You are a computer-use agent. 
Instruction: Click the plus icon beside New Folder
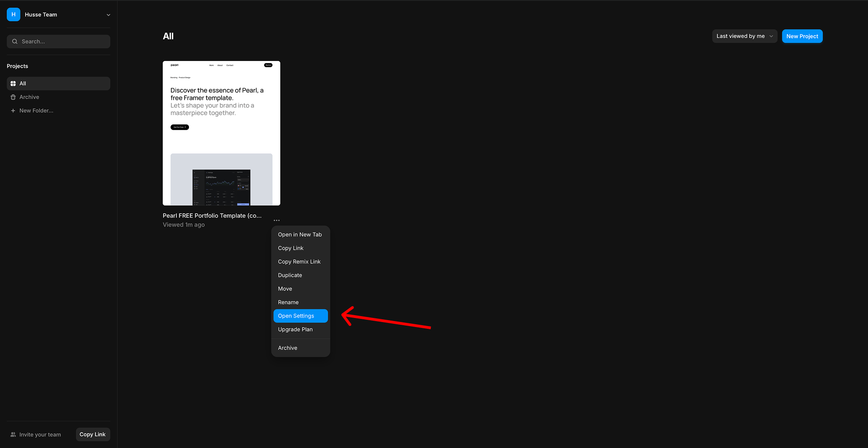point(13,111)
